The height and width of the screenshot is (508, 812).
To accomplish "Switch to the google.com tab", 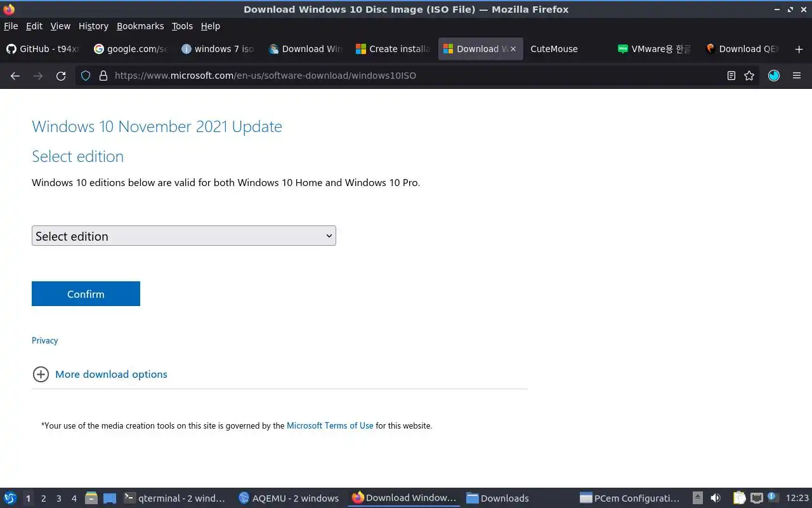I will (x=131, y=49).
